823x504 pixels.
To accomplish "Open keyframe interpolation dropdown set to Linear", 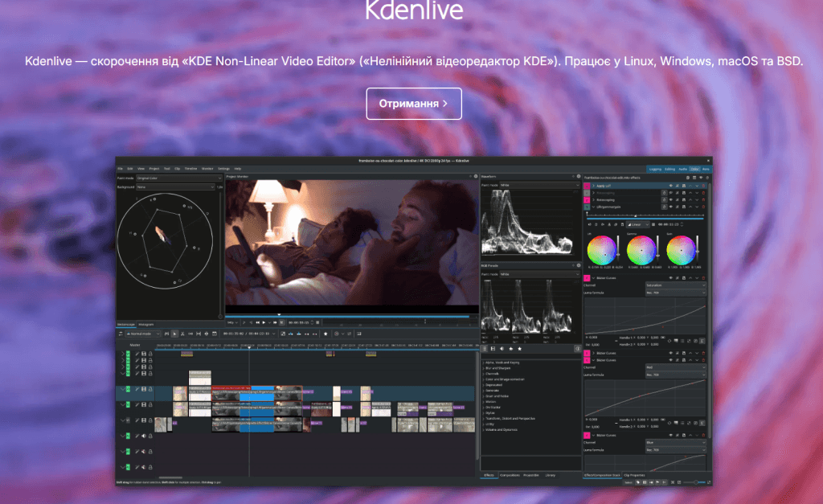I will (638, 225).
